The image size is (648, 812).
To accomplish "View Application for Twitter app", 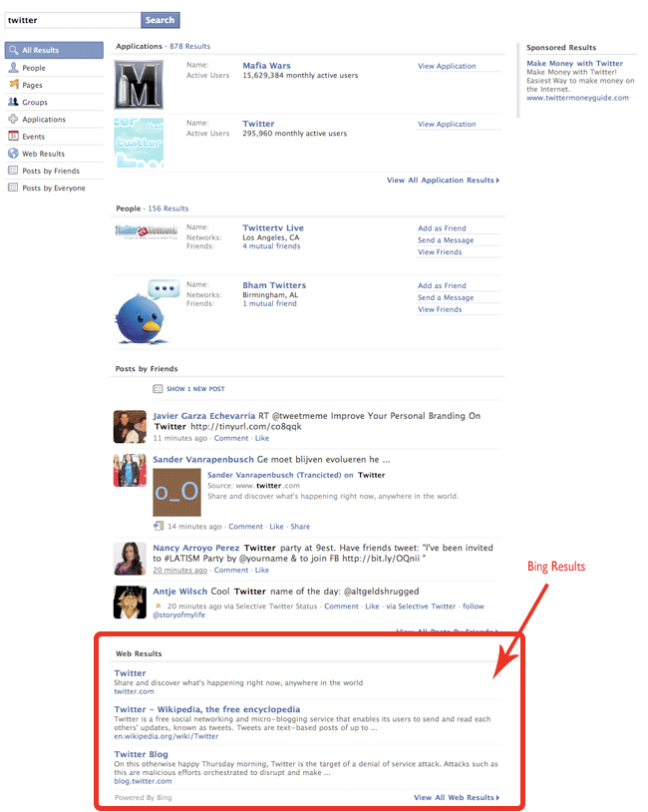I will point(447,125).
